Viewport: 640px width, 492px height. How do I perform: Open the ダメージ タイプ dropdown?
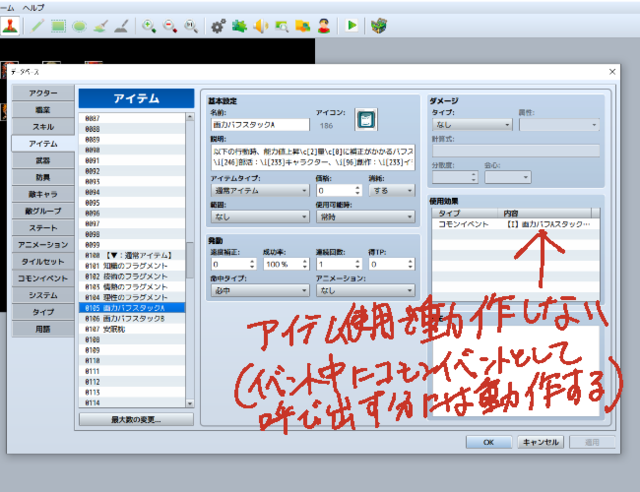[472, 125]
